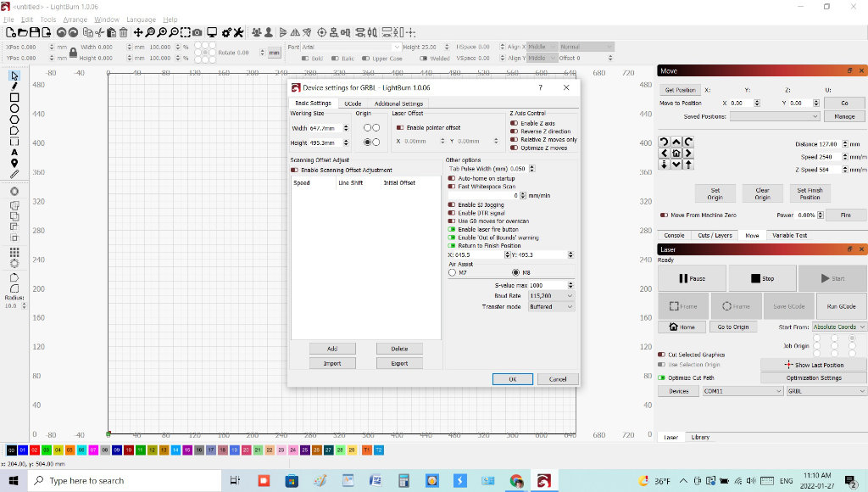868x492 pixels.
Task: Select the Position Marker pin tool
Action: [x=14, y=163]
